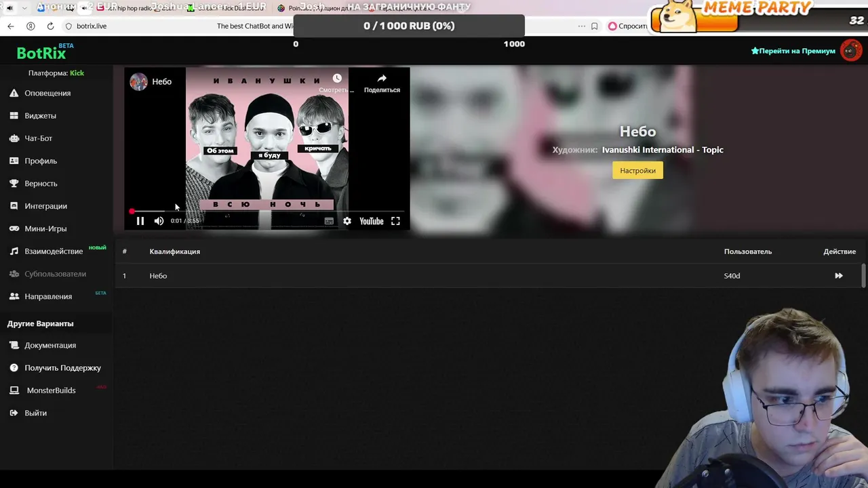Open the Направления people icon in sidebar
The width and height of the screenshot is (868, 488).
pyautogui.click(x=14, y=296)
